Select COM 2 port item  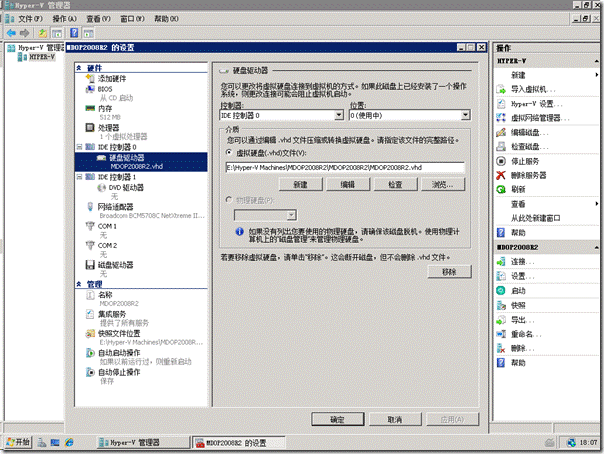pyautogui.click(x=107, y=245)
